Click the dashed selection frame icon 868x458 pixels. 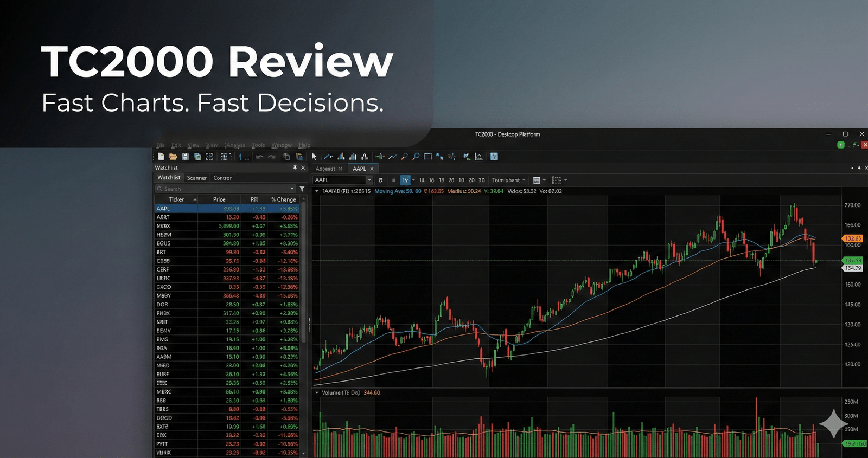209,157
